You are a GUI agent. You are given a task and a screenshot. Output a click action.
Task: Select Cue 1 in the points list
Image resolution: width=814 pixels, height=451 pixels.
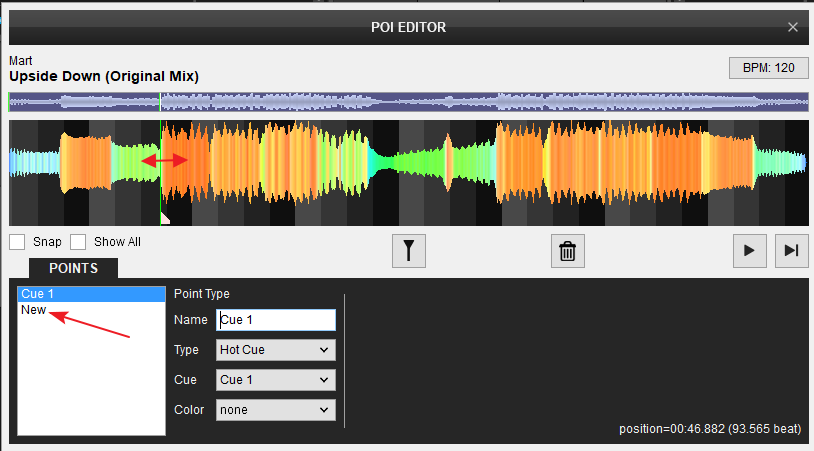91,294
